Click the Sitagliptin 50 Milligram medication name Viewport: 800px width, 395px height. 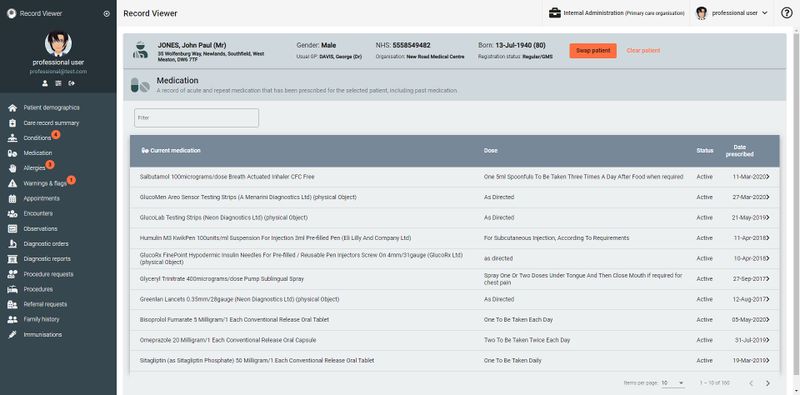point(257,360)
